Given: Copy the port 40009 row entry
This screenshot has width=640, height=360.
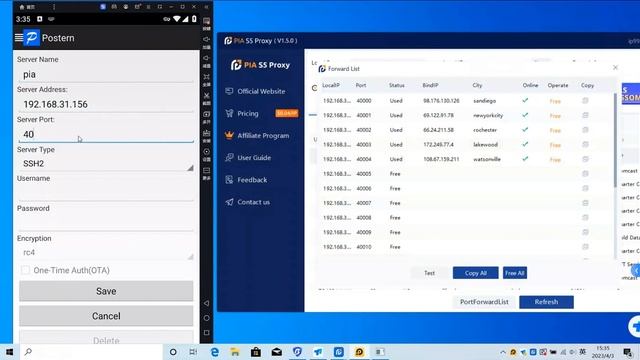Looking at the screenshot, I should point(585,232).
